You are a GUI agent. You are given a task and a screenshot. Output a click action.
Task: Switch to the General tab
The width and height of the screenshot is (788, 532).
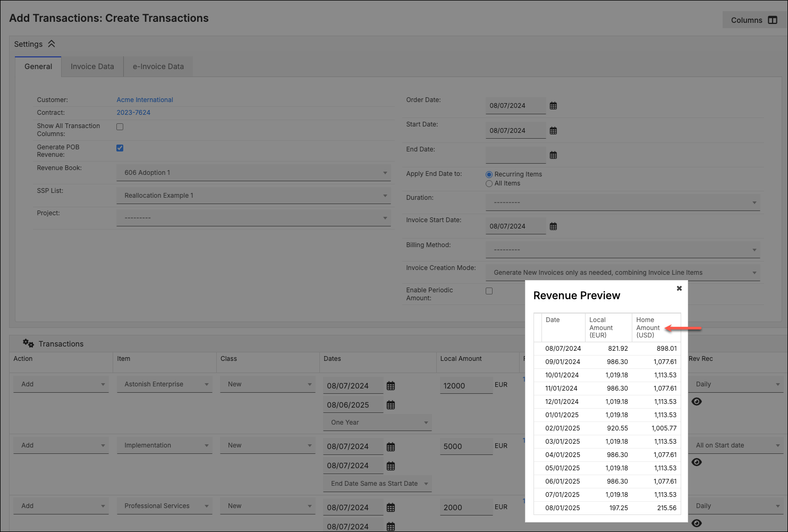(x=38, y=66)
